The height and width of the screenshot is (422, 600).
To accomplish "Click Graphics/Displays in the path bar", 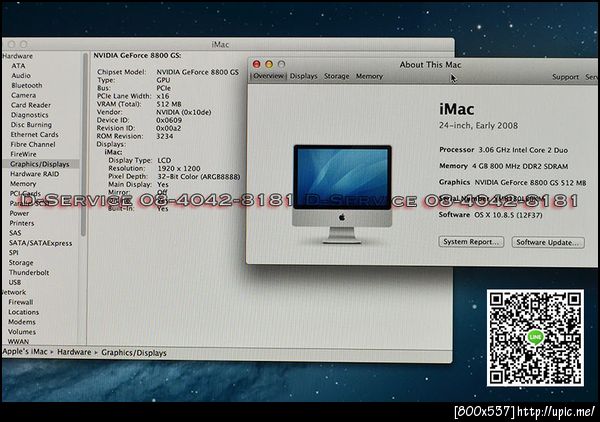I will tap(134, 353).
